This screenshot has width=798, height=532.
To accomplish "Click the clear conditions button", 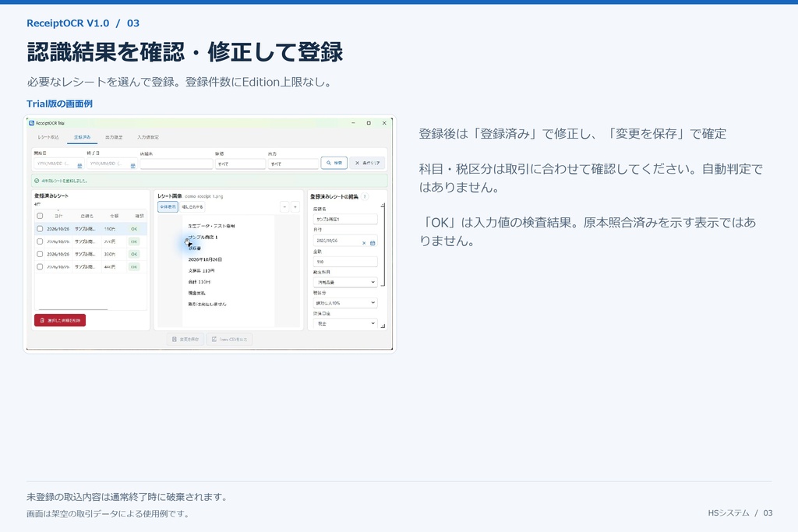I will coord(368,163).
